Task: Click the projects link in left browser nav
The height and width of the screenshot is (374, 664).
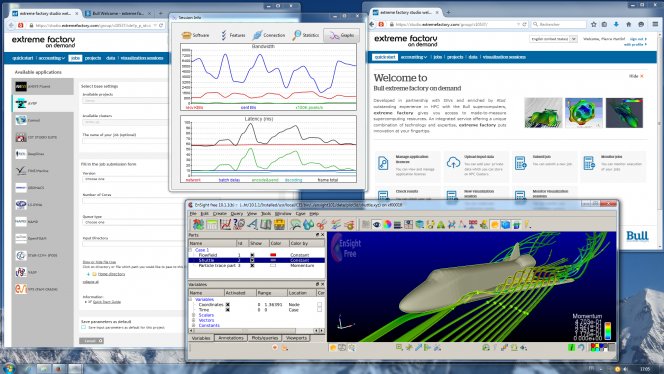Action: click(x=93, y=58)
